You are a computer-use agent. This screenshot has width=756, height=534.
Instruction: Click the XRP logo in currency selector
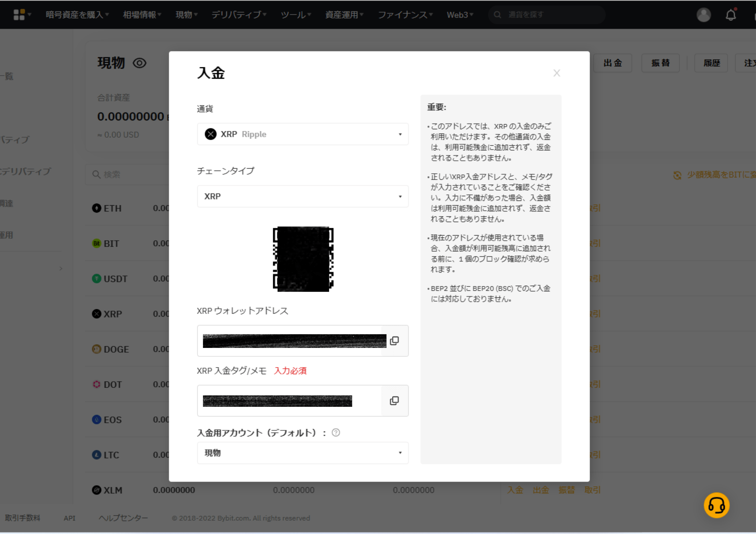210,134
